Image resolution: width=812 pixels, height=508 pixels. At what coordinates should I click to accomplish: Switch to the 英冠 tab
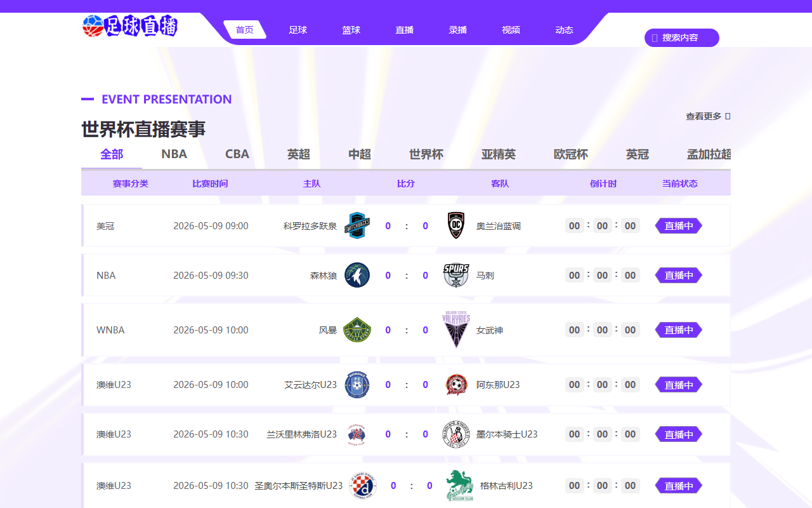click(x=638, y=154)
